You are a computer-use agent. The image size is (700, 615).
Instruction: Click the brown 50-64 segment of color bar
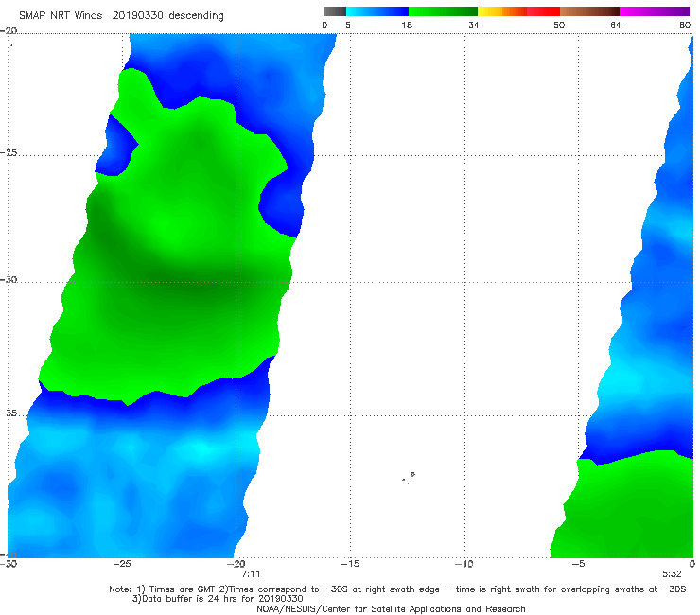(589, 11)
